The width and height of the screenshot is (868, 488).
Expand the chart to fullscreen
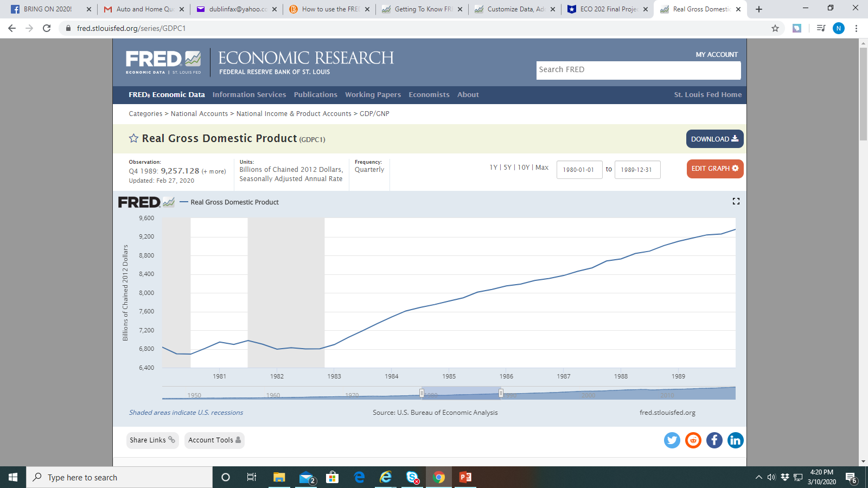(x=736, y=201)
